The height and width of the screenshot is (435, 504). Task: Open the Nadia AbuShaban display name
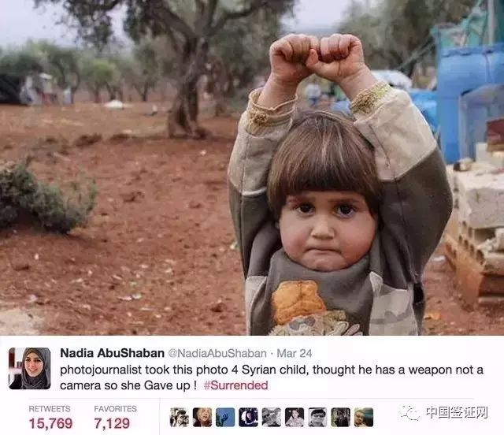click(112, 353)
